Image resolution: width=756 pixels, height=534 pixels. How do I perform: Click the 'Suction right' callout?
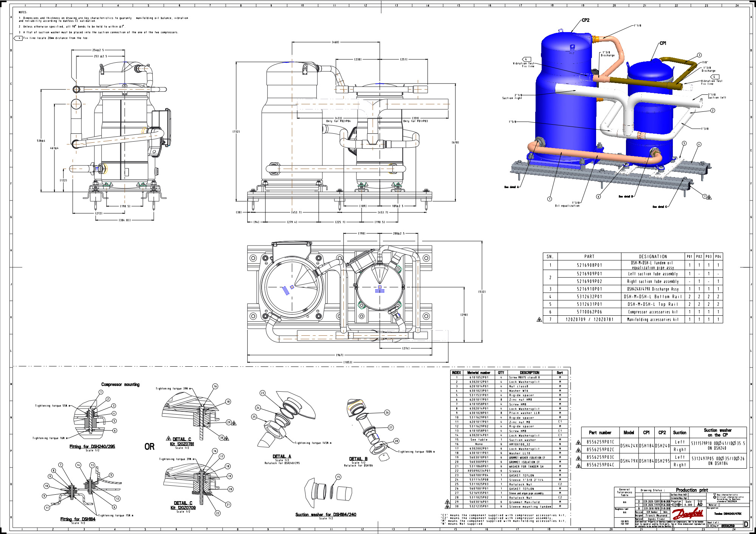(x=512, y=98)
